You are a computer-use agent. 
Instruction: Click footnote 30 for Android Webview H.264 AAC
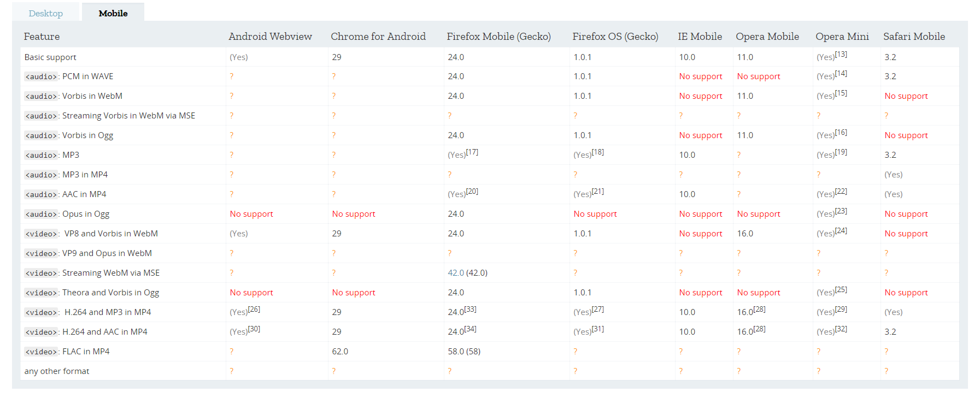coord(254,329)
